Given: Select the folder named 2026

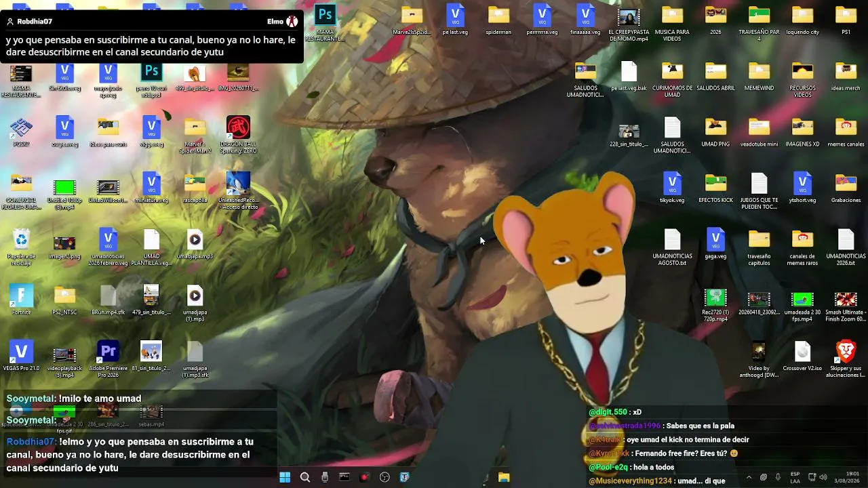Looking at the screenshot, I should (715, 20).
